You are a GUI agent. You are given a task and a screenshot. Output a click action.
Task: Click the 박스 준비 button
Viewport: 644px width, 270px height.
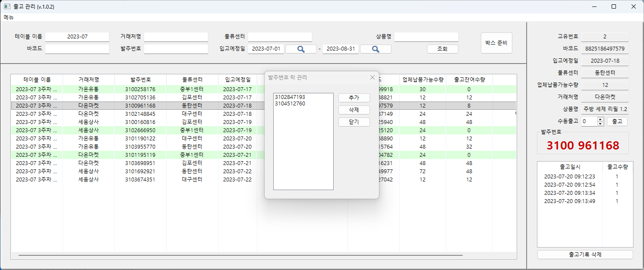tap(496, 43)
